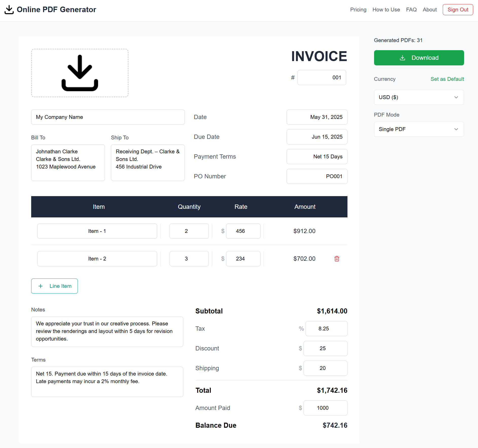This screenshot has width=478, height=448.
Task: Open the PDF Mode dropdown showing Single PDF
Action: click(419, 129)
